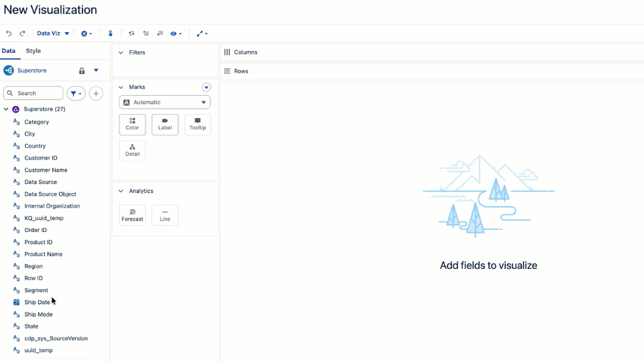Open the Data Viz dropdown

point(53,34)
